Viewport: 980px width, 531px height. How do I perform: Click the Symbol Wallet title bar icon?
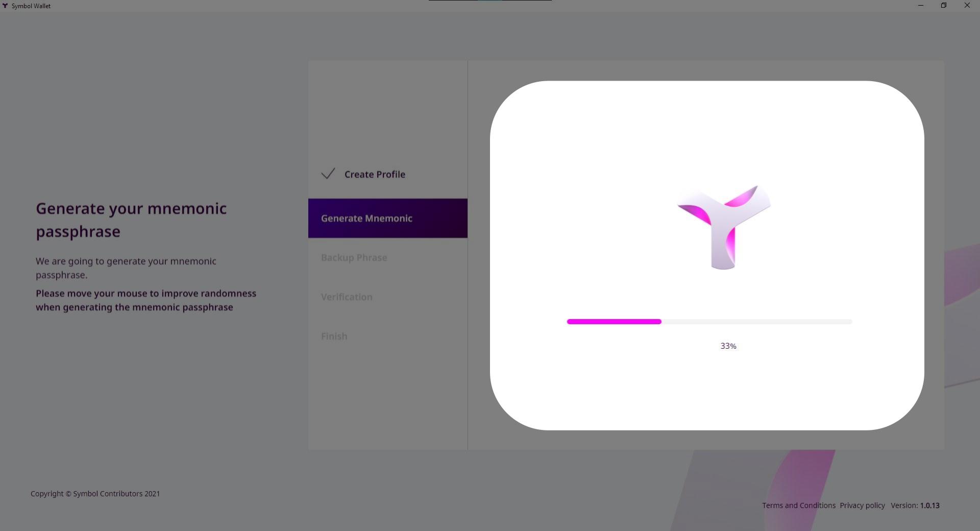click(5, 6)
